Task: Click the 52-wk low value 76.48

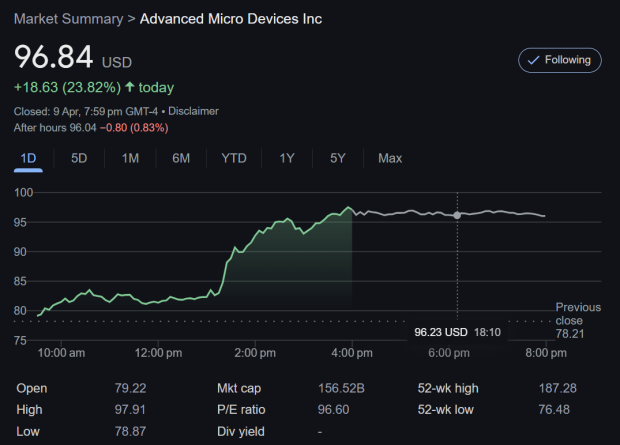Action: click(x=554, y=410)
